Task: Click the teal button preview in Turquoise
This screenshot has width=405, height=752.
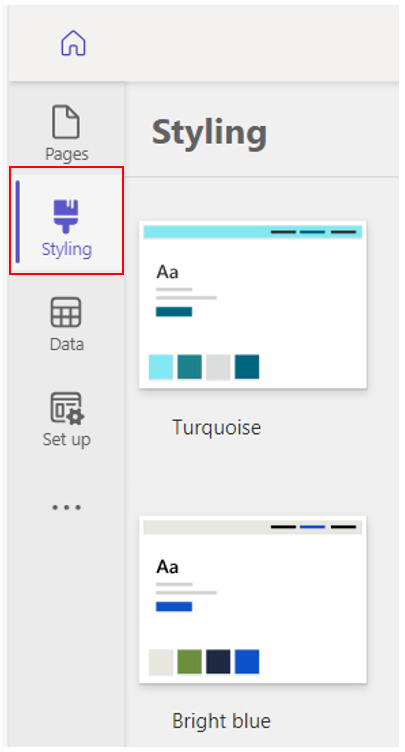Action: (x=174, y=312)
